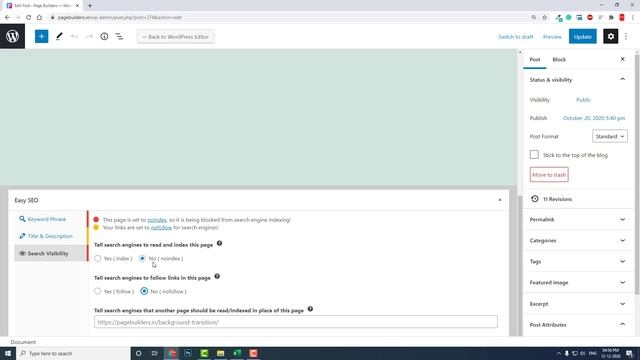Switch to the Block tab
640x360 pixels.
(559, 60)
